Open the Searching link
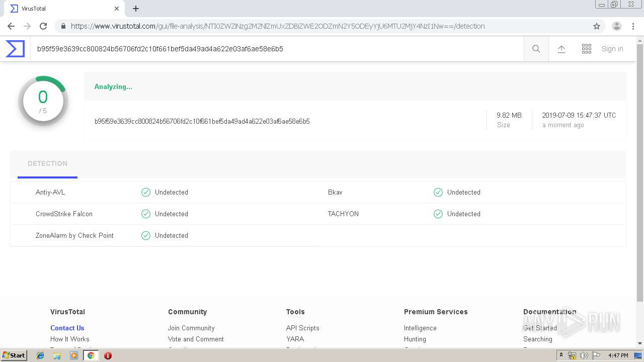 point(538,339)
